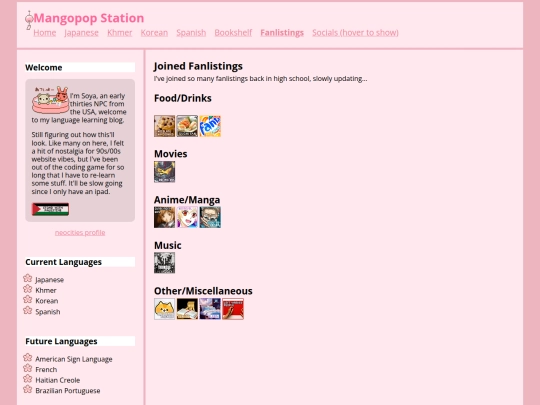Open the purple-blue Miscellaneous thumbnail
Viewport: 540px width, 405px height.
(210, 309)
